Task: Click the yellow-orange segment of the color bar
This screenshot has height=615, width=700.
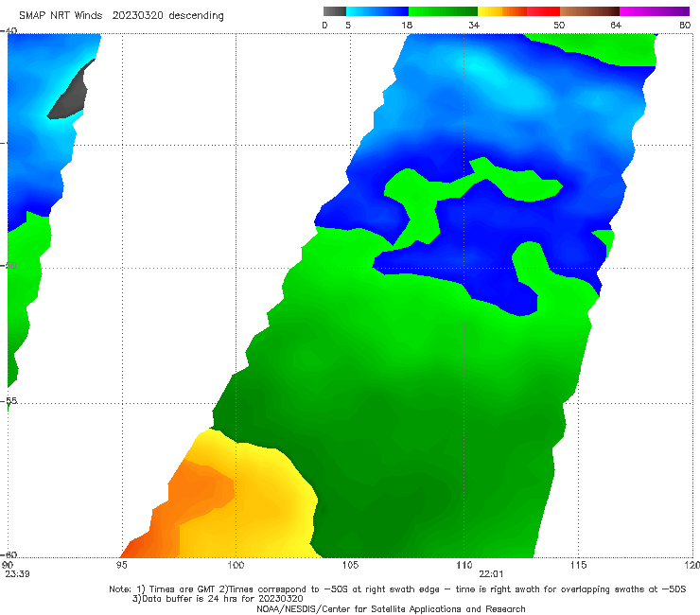Action: (502, 11)
